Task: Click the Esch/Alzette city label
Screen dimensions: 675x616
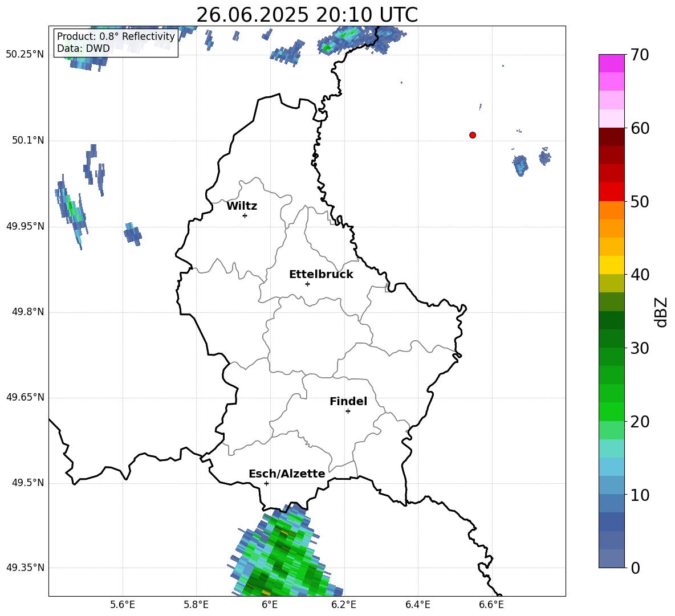Action: coord(287,474)
